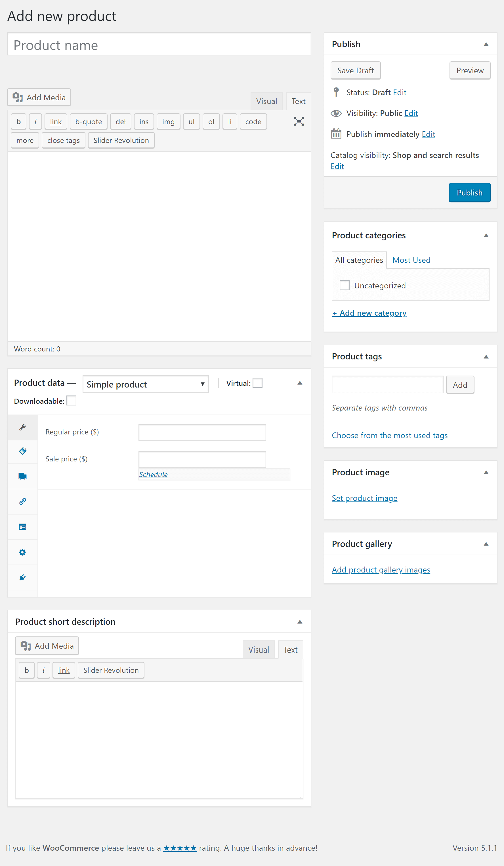Click the Add Media button above the description editor

(x=39, y=97)
